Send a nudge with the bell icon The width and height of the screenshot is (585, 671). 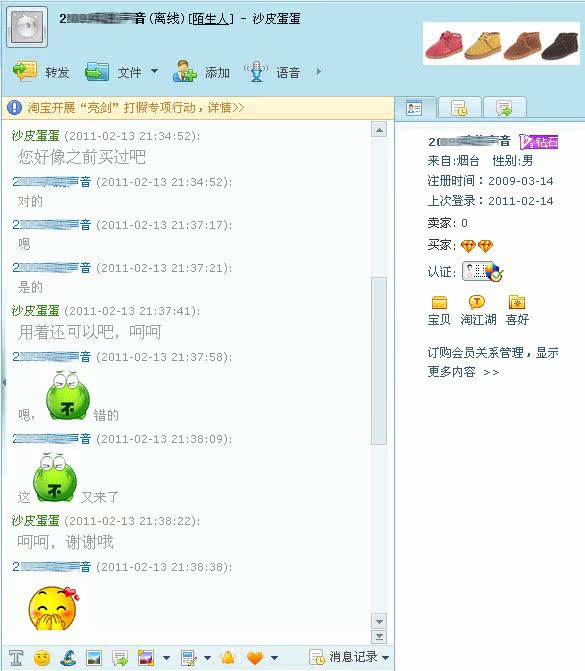coord(229,658)
